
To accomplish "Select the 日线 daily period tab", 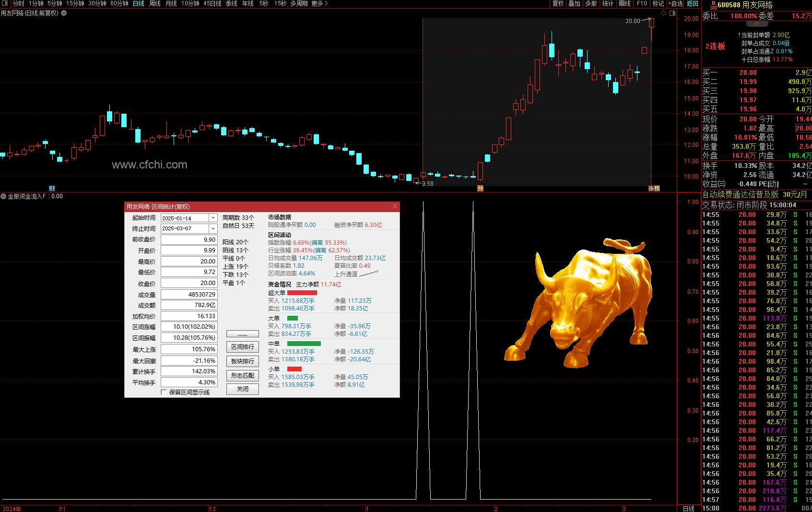I will click(x=139, y=3).
